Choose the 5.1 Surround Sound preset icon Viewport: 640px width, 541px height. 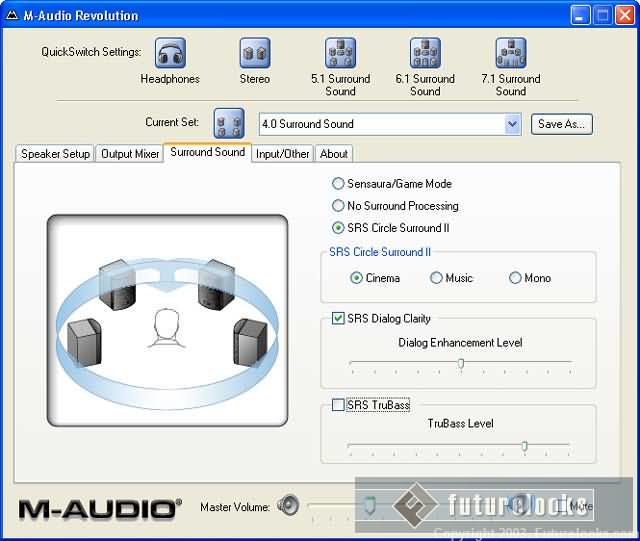340,53
